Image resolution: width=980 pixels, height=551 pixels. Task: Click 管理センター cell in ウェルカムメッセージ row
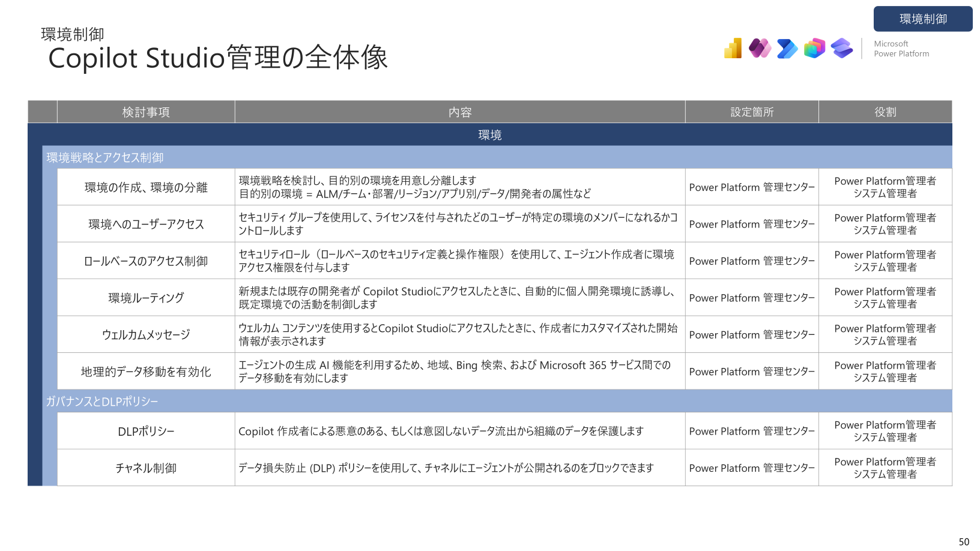coord(752,334)
